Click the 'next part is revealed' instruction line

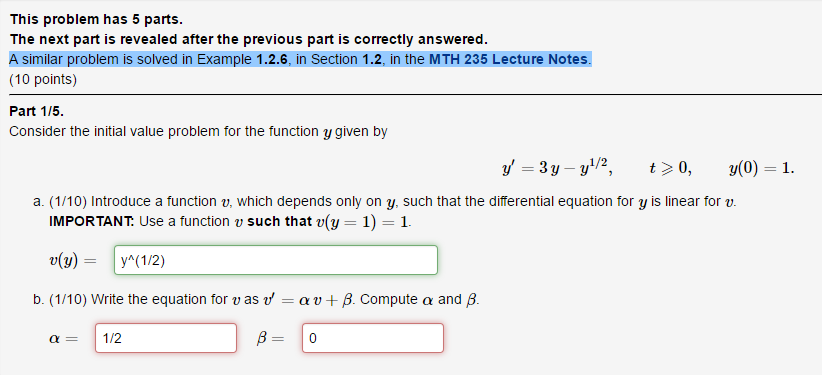(248, 40)
